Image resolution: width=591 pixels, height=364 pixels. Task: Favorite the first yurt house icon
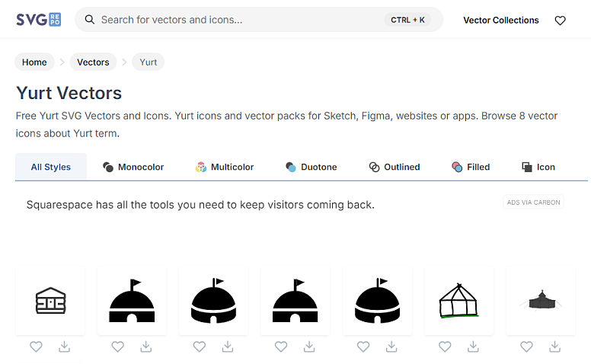[37, 346]
